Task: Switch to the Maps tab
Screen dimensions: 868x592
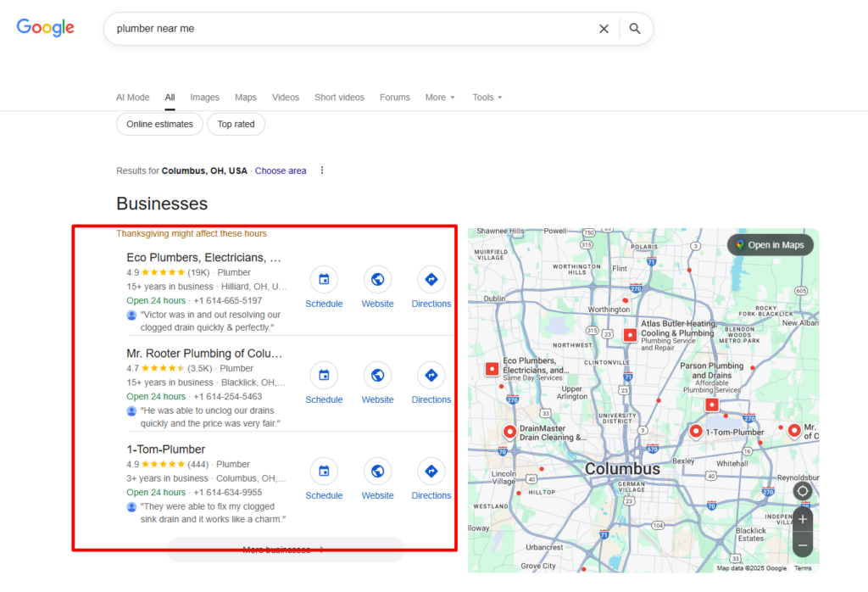Action: point(245,97)
